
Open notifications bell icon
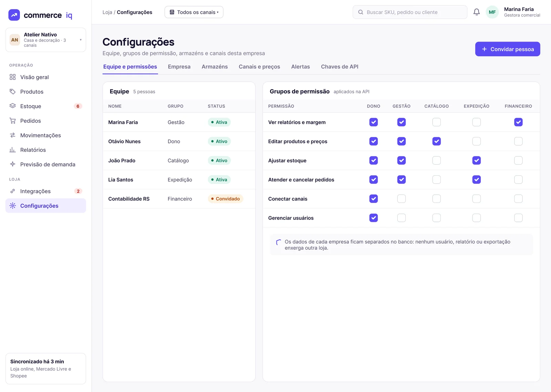[477, 12]
